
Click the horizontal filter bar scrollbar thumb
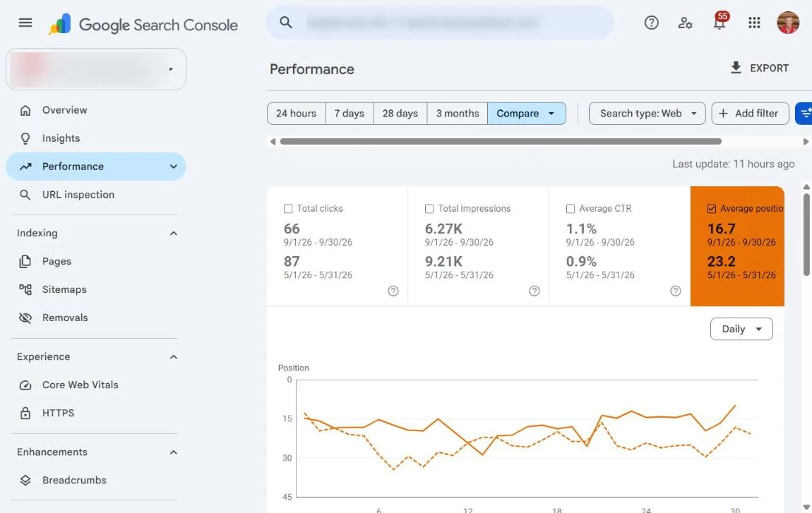click(500, 141)
